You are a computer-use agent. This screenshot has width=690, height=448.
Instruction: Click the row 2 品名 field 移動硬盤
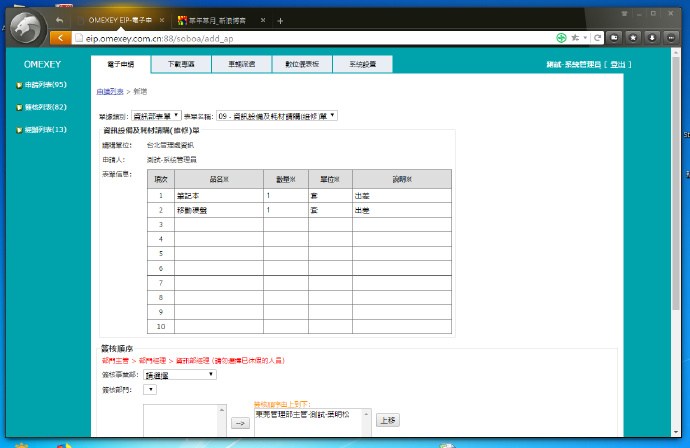pyautogui.click(x=219, y=210)
